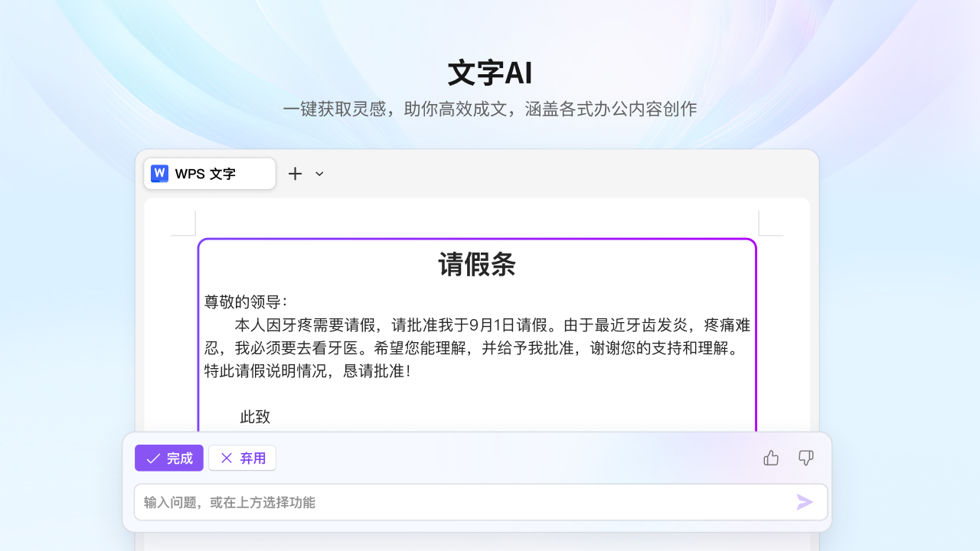Click the thumbs down feedback icon
This screenshot has height=551, width=980.
(x=805, y=458)
